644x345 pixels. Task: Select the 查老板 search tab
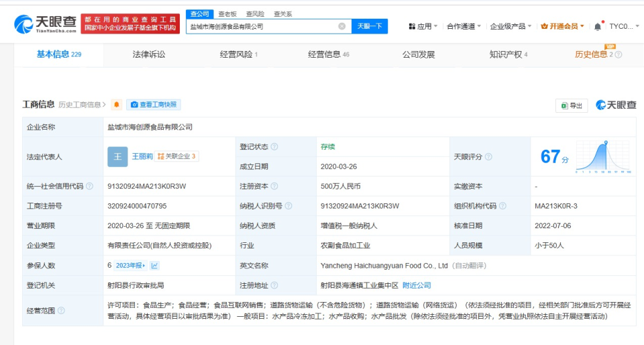tap(227, 13)
